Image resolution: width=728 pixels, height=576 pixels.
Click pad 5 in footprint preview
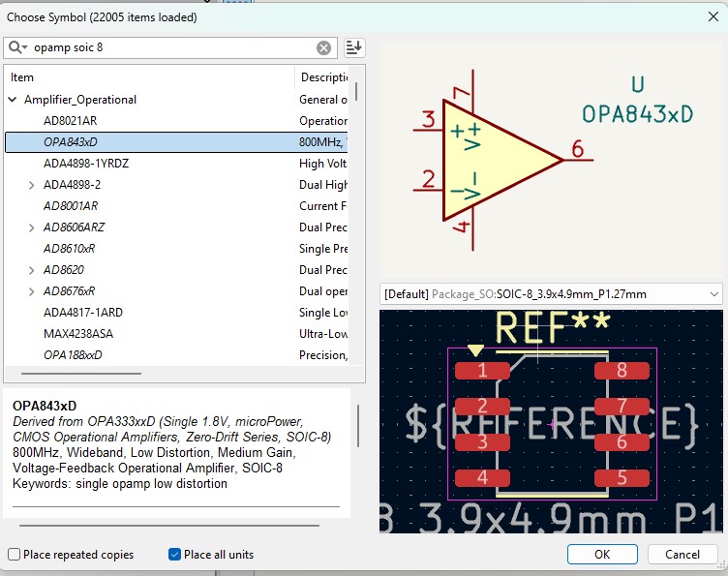[622, 477]
